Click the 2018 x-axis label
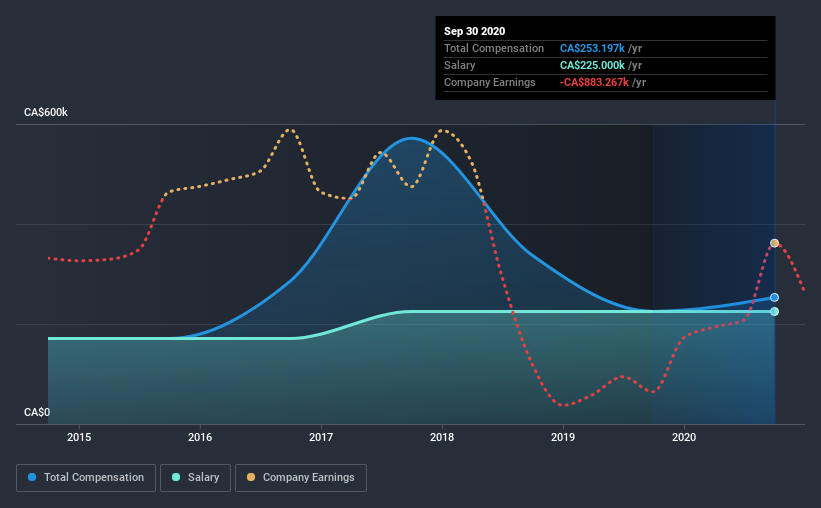 442,437
